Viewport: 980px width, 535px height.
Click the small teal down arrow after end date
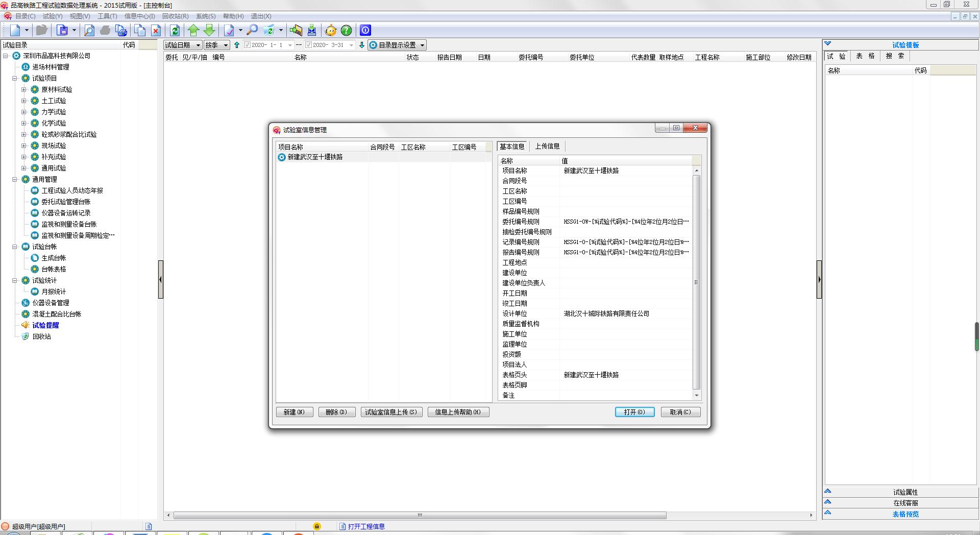pyautogui.click(x=362, y=45)
